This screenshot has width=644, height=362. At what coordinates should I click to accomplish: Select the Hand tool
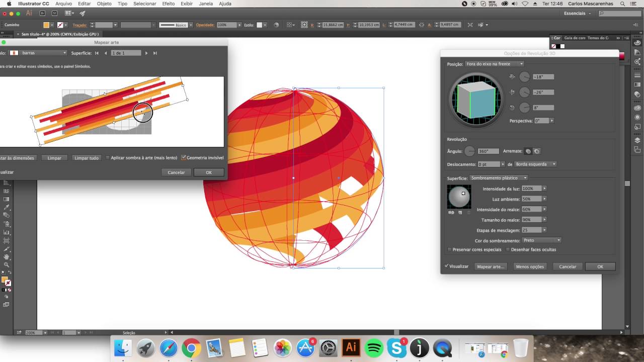[7, 256]
